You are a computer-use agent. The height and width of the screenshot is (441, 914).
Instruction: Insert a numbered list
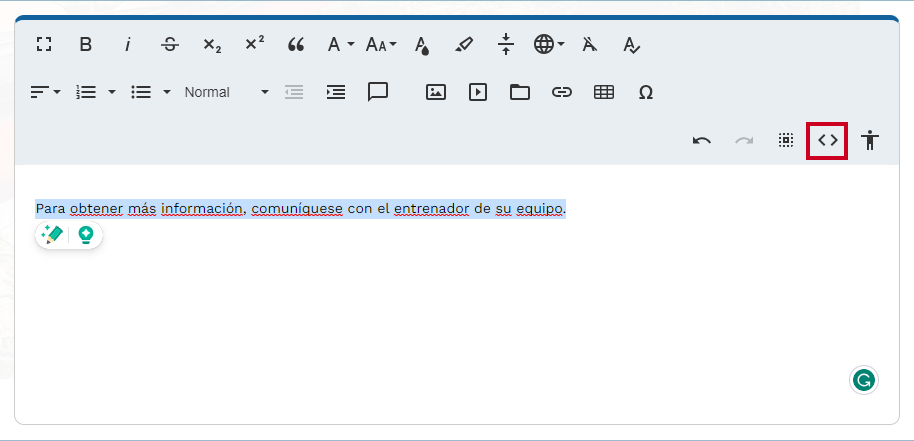[86, 92]
